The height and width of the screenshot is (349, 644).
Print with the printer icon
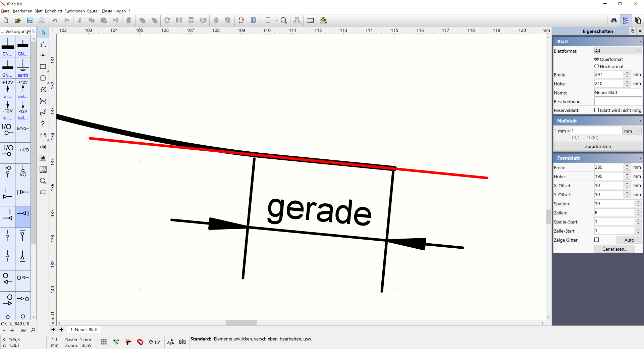click(x=42, y=20)
